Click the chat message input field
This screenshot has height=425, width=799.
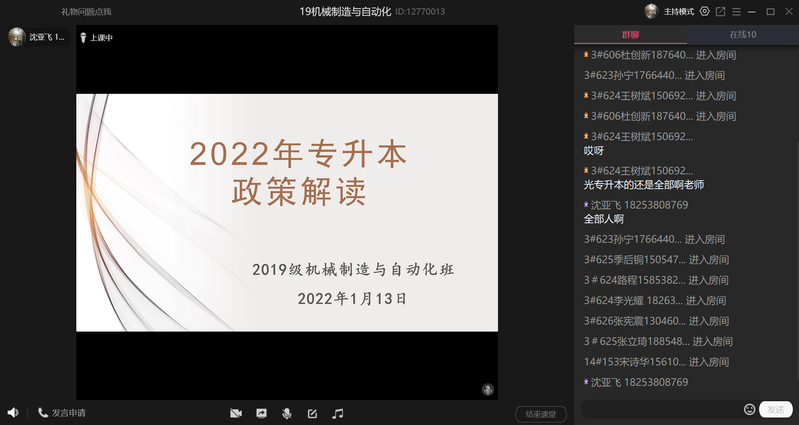pyautogui.click(x=660, y=409)
